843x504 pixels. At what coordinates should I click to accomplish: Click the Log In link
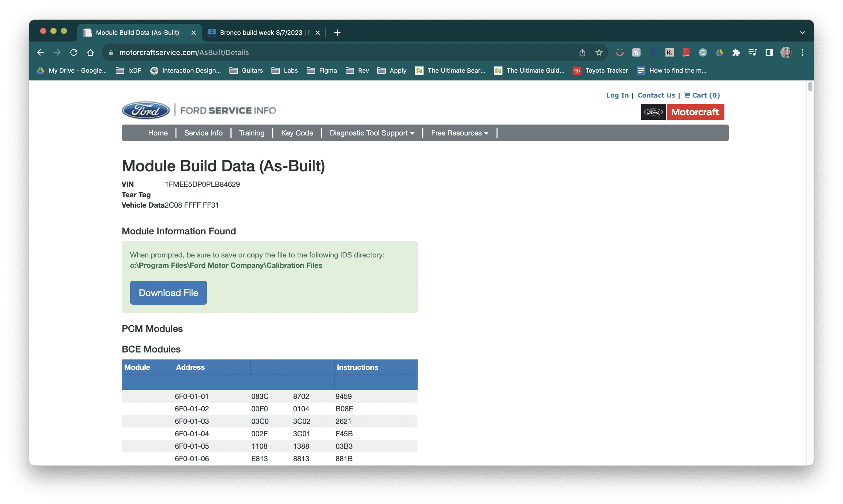(x=617, y=96)
